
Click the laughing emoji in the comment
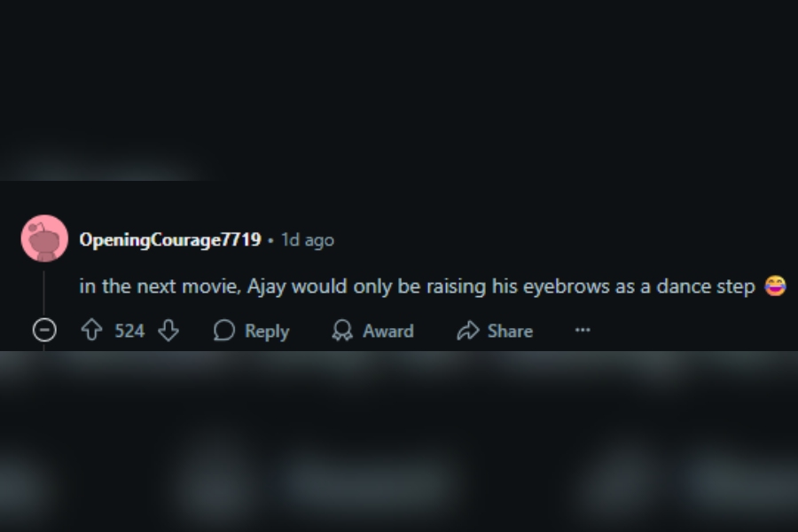point(775,286)
